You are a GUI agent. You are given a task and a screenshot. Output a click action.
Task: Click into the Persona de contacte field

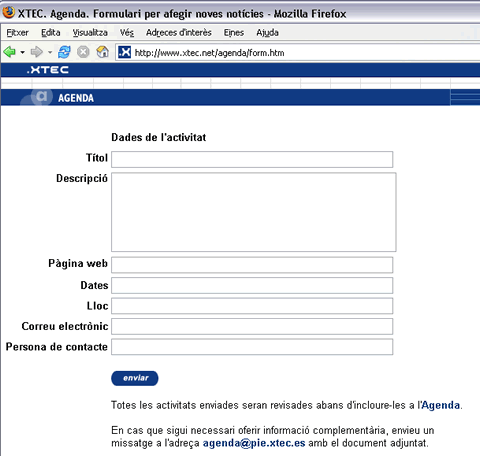pyautogui.click(x=252, y=347)
